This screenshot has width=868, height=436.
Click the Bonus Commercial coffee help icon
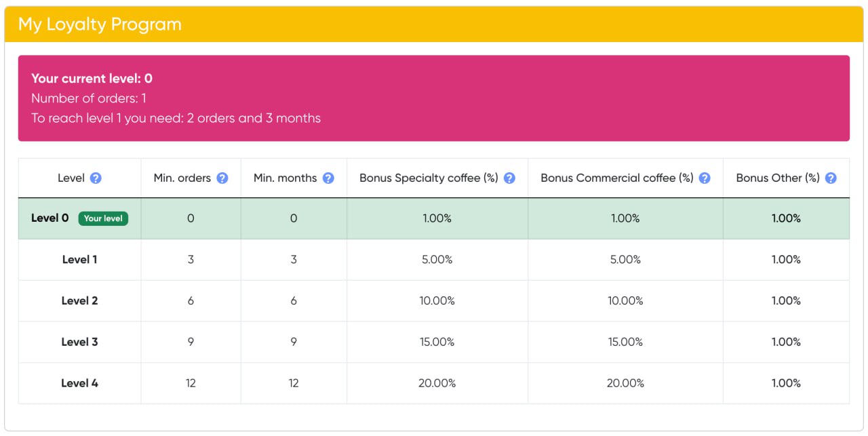705,178
